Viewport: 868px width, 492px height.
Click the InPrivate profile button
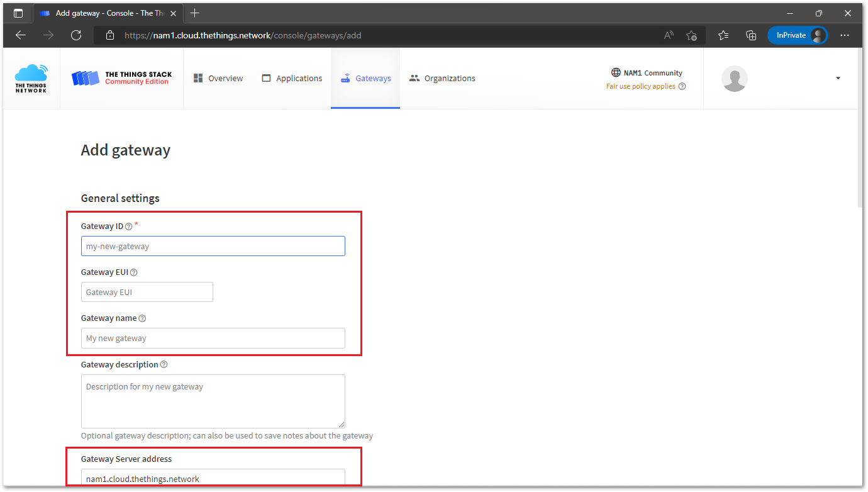coord(798,35)
